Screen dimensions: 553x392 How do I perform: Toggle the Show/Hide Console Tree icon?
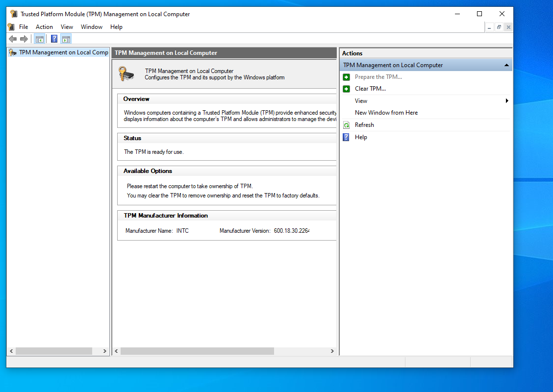click(40, 39)
